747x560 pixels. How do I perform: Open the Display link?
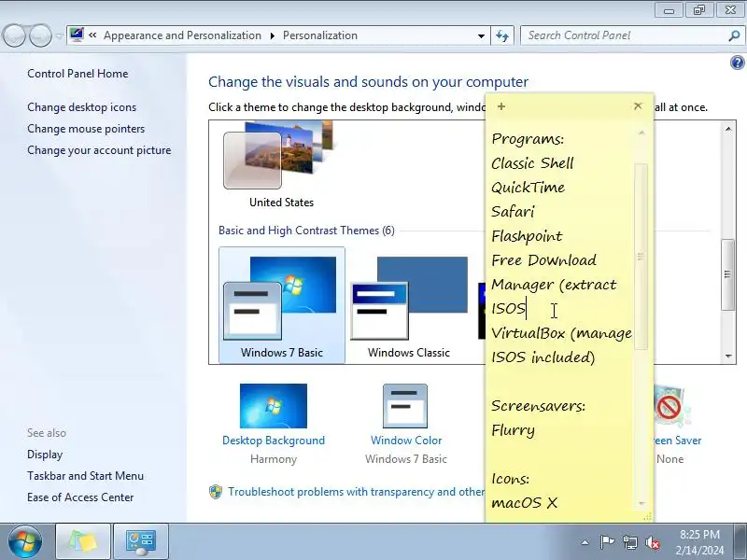[x=45, y=455]
